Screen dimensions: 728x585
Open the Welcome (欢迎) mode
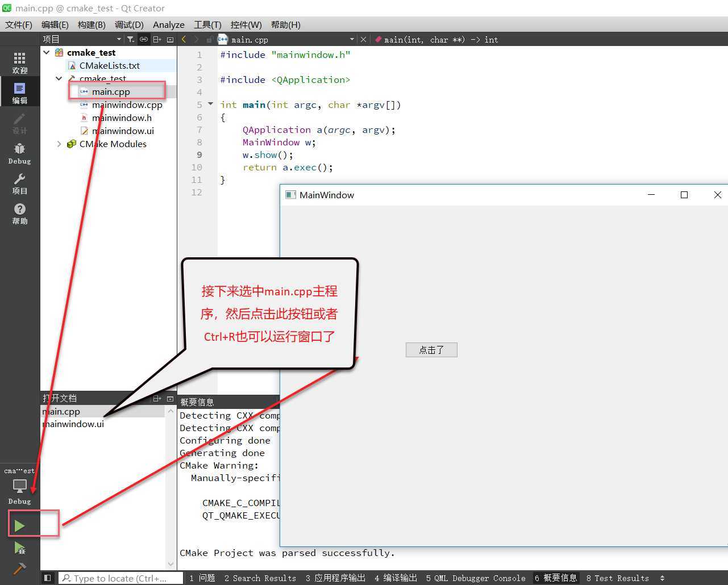20,62
